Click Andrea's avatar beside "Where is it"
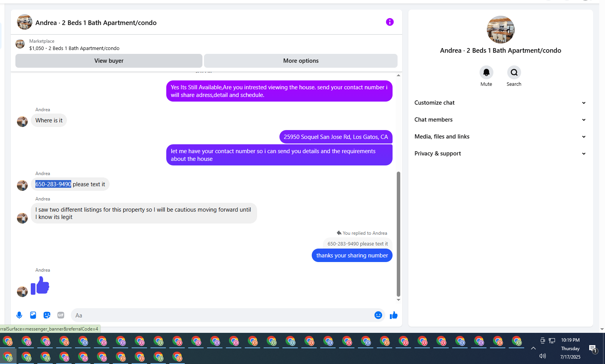605x364 pixels. [22, 122]
